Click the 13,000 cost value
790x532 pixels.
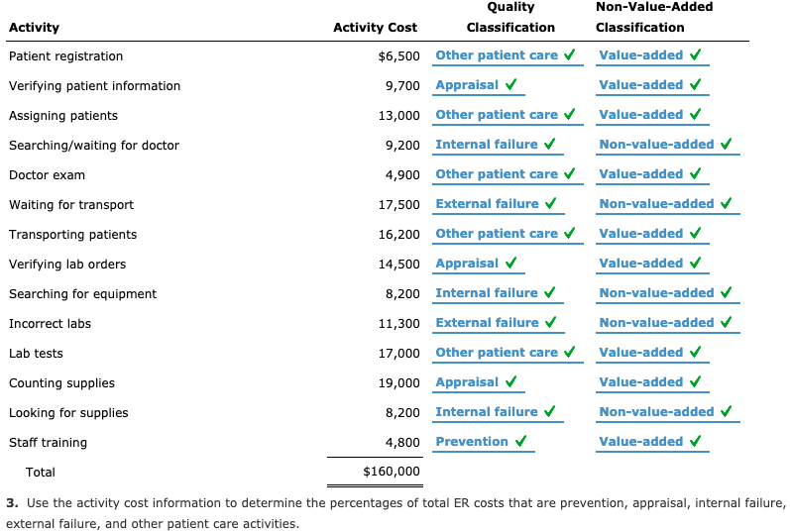coord(399,115)
